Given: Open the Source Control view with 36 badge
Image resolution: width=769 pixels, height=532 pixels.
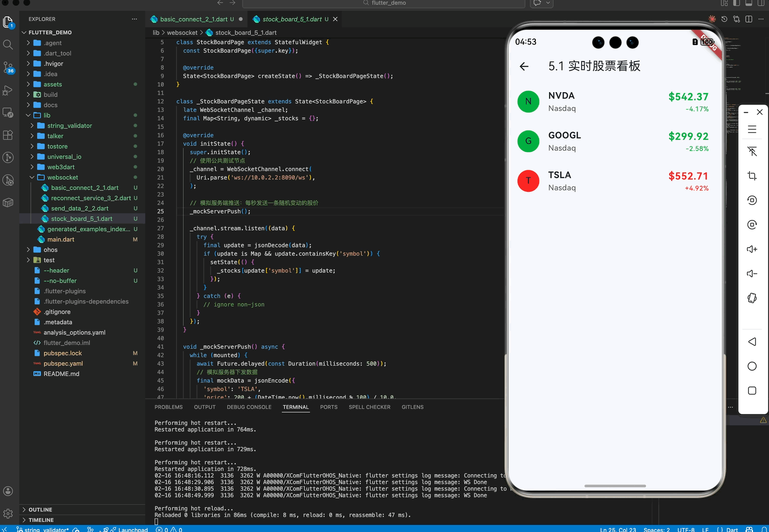Looking at the screenshot, I should coord(8,68).
